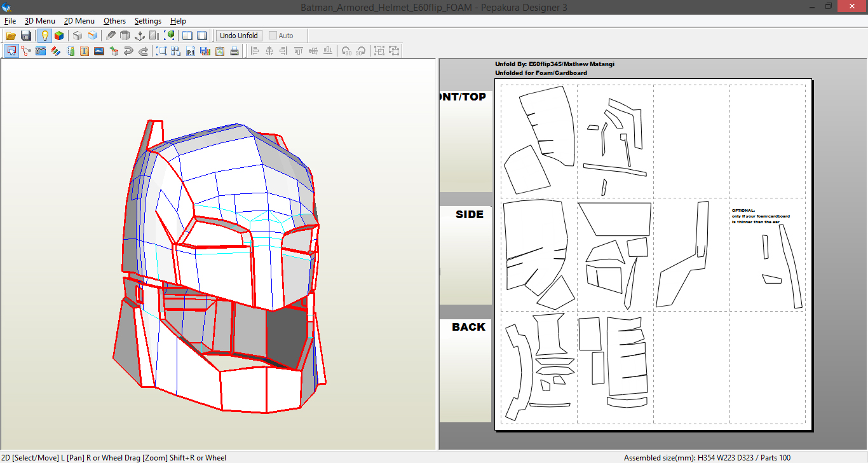The height and width of the screenshot is (463, 868).
Task: Select the Select/Move arrow tool
Action: tap(11, 51)
